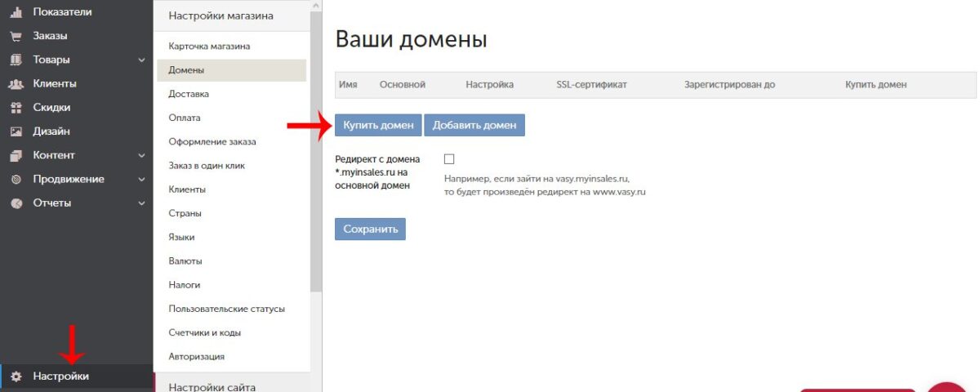This screenshot has width=980, height=392.
Task: Click the Настройки gear icon
Action: (16, 376)
